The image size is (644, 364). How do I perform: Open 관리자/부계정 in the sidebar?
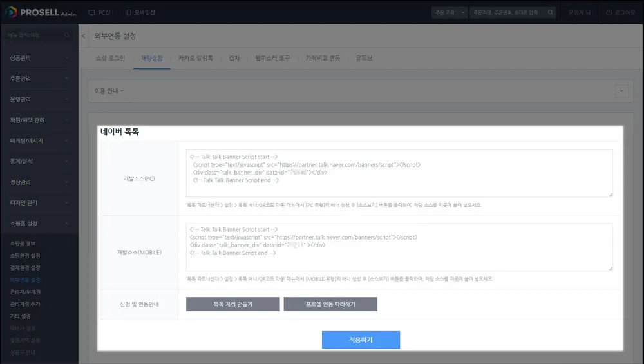pos(26,292)
